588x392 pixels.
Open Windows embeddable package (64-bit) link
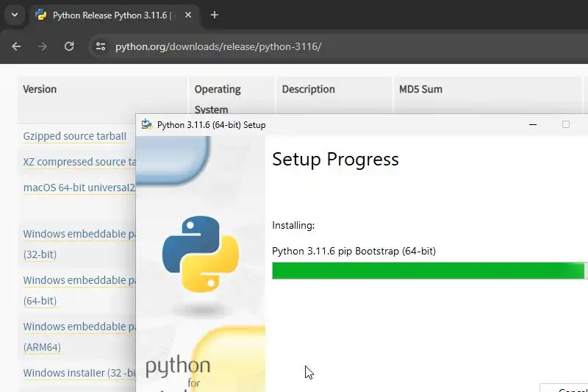(79, 291)
